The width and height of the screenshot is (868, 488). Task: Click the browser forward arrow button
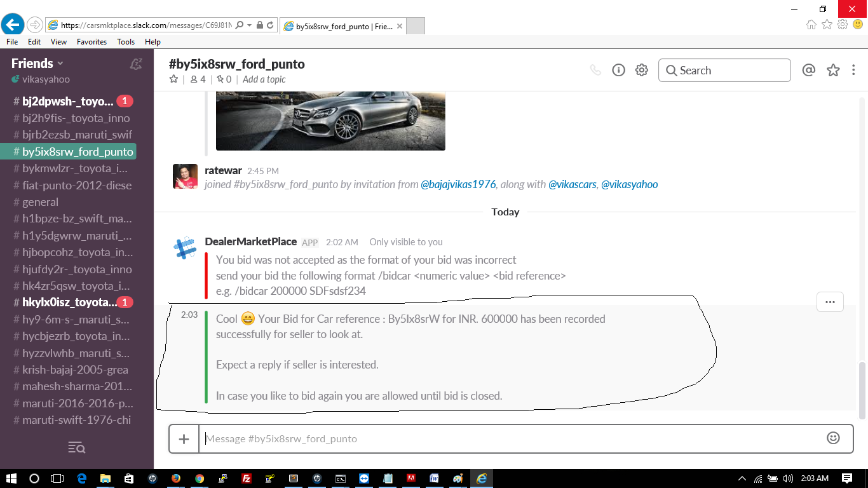[x=35, y=25]
